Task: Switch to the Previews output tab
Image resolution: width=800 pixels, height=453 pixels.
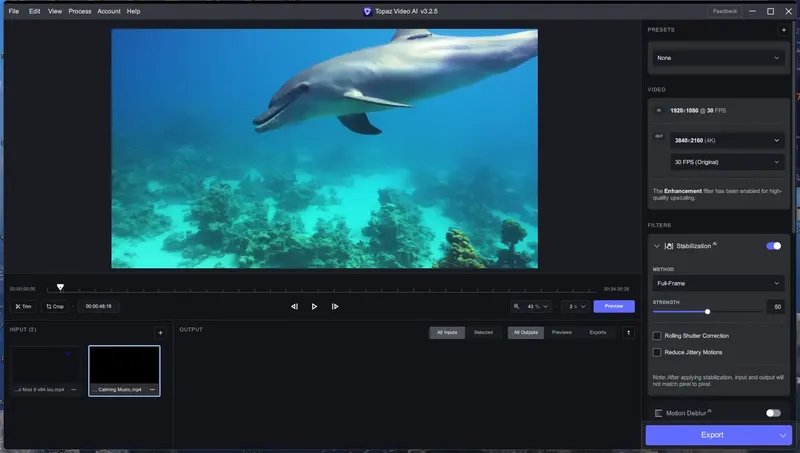Action: (562, 333)
